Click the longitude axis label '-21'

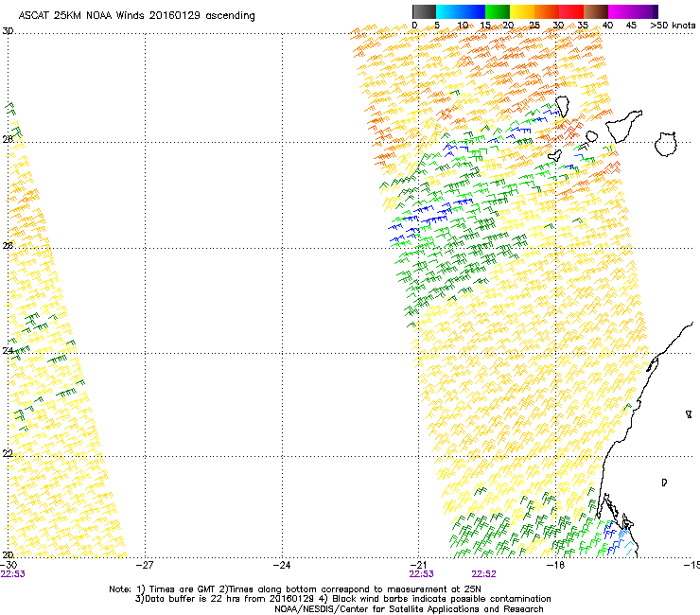418,565
